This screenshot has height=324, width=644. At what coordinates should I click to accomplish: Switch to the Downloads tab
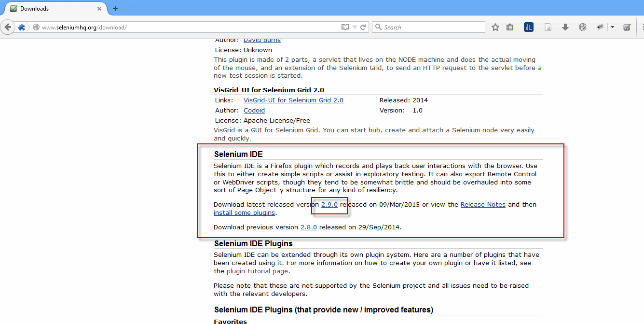pos(56,9)
